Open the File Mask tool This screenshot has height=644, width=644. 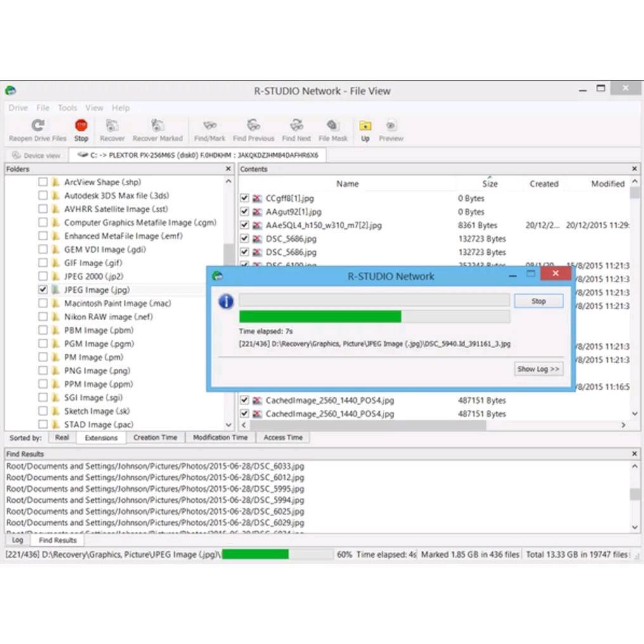pyautogui.click(x=333, y=125)
